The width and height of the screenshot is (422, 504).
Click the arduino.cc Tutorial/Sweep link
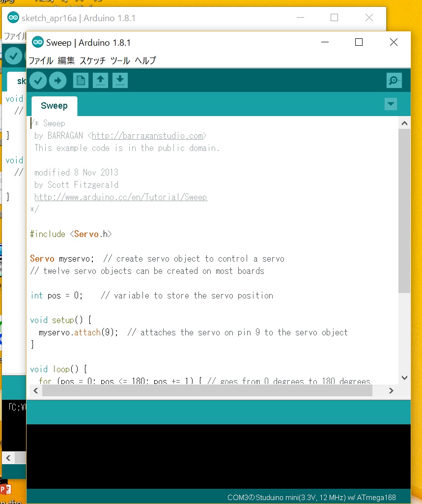[120, 197]
